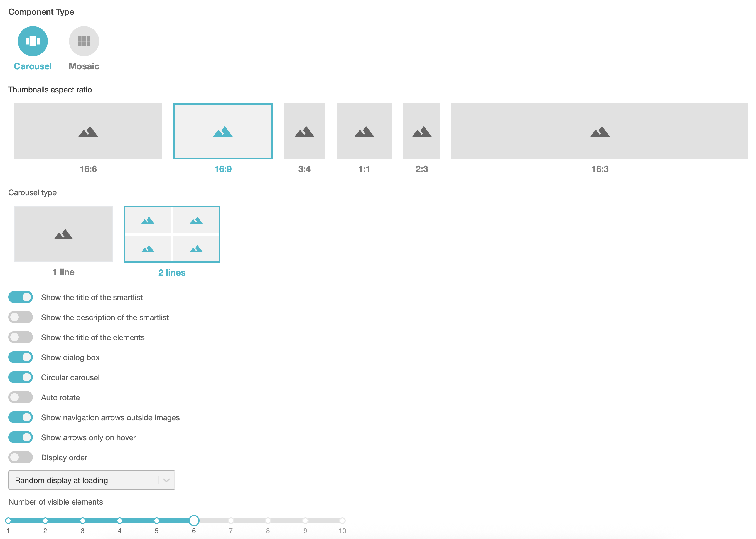Select the Carousel component type icon
Image resolution: width=756 pixels, height=539 pixels.
click(33, 41)
